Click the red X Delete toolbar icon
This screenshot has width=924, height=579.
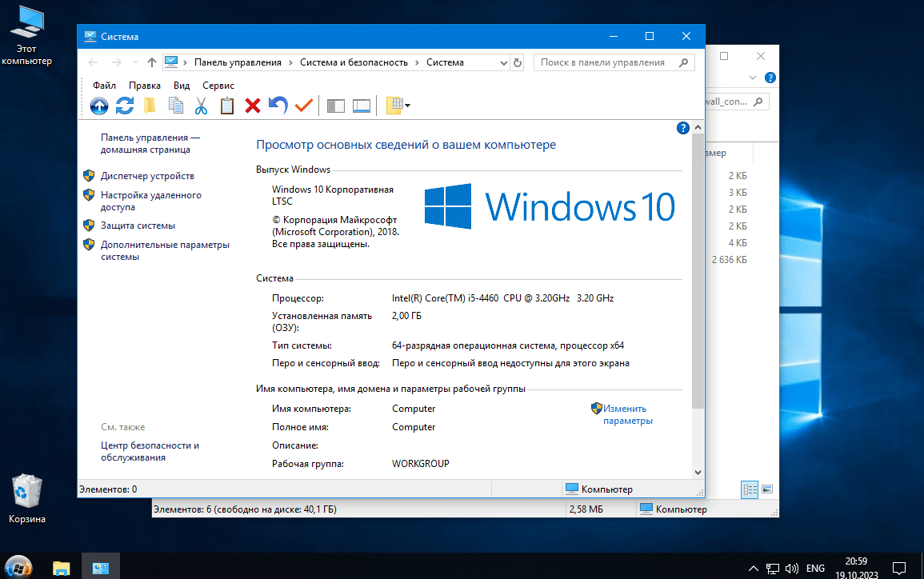click(x=253, y=106)
